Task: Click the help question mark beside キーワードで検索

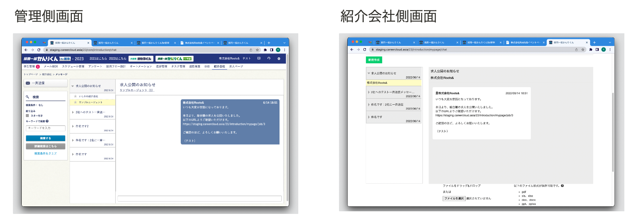Action: click(x=47, y=121)
